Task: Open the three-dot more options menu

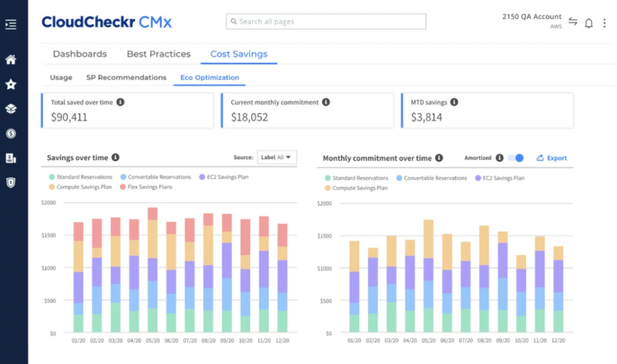Action: tap(604, 23)
